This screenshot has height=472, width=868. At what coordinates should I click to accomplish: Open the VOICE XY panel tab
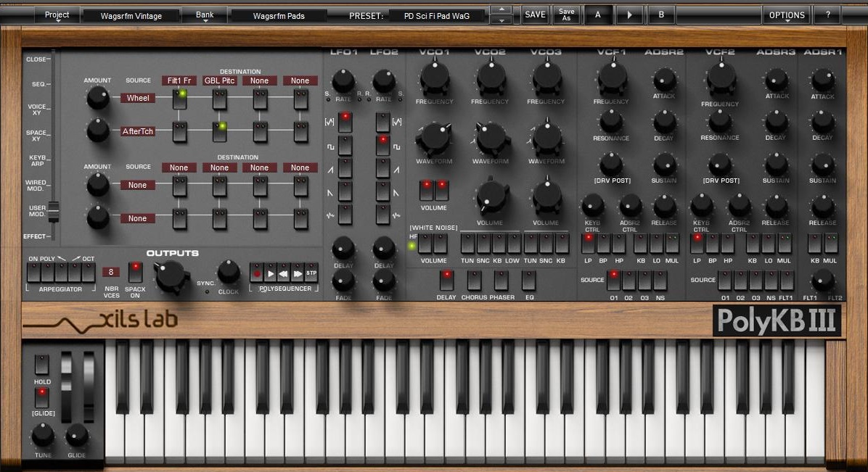(x=38, y=109)
